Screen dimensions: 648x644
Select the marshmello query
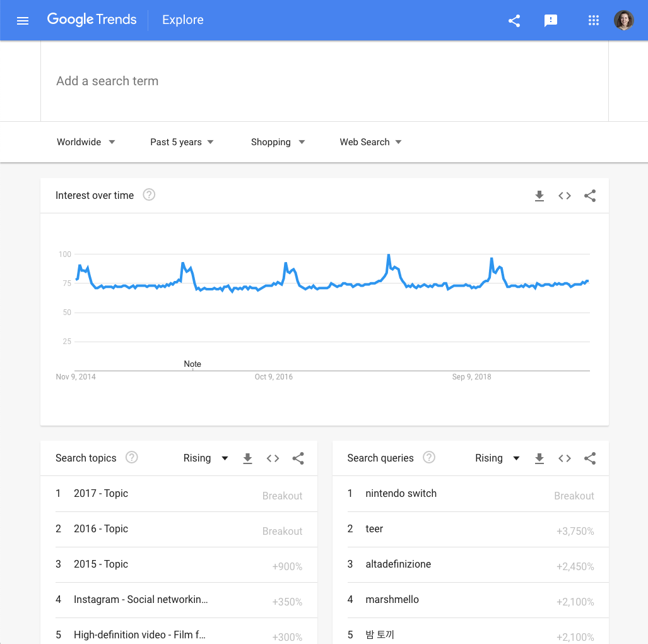click(x=471, y=600)
